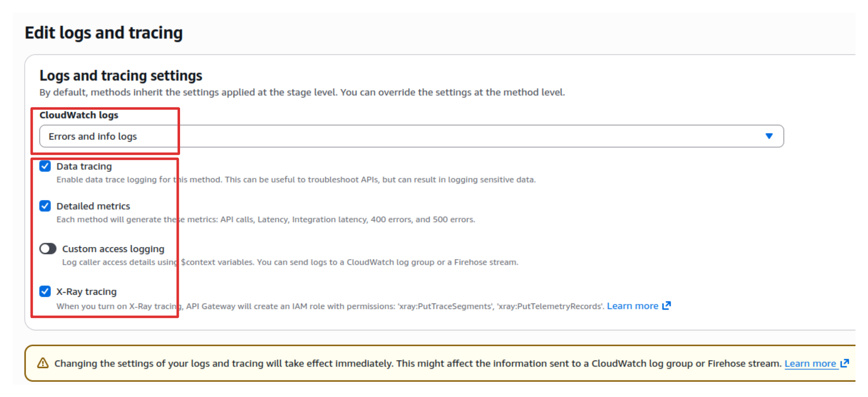The width and height of the screenshot is (868, 397).
Task: Click the 'CloudWatch logs' field label
Action: (x=79, y=115)
